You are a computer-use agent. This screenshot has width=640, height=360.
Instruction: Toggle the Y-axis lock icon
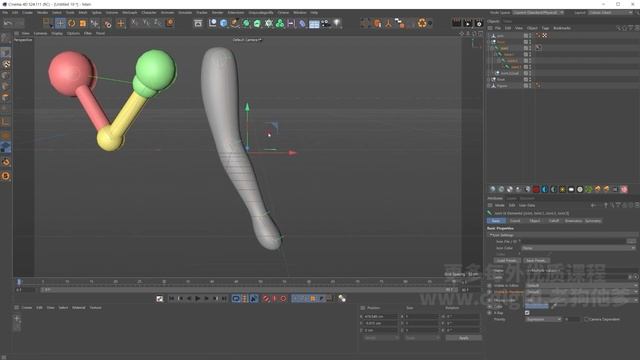pos(146,23)
